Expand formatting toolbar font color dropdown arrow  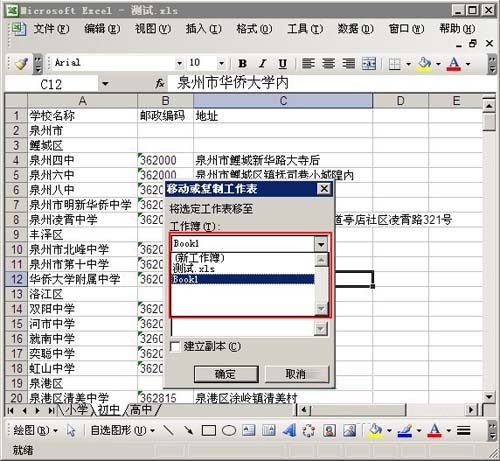(x=468, y=64)
